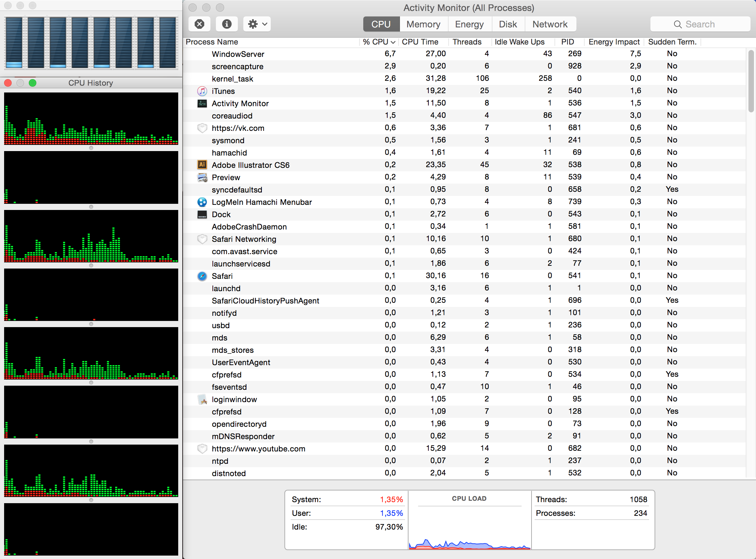This screenshot has width=756, height=559.
Task: Click the https://www.youtube.com shield icon
Action: pyautogui.click(x=202, y=449)
